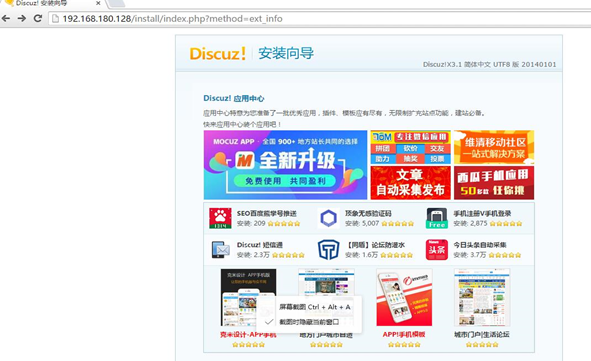This screenshot has width=591, height=361.
Task: Click the 顶象无感验证码 hexagon icon
Action: point(328,218)
